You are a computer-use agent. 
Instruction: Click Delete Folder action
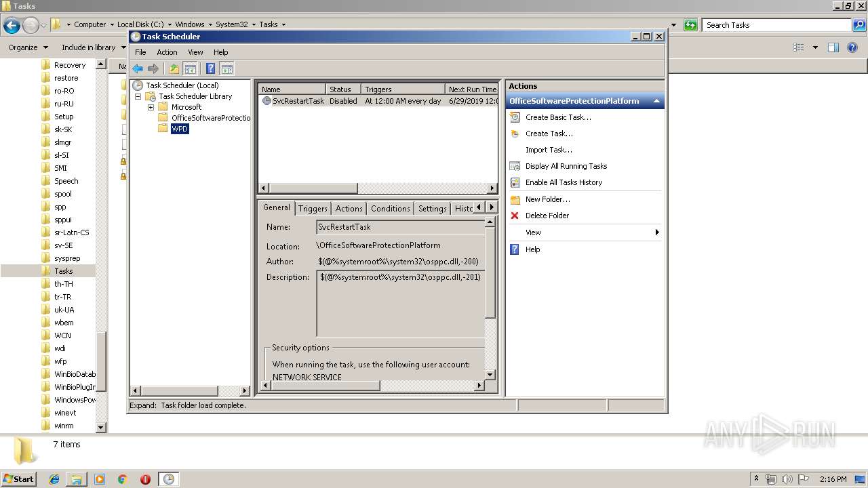pos(547,216)
